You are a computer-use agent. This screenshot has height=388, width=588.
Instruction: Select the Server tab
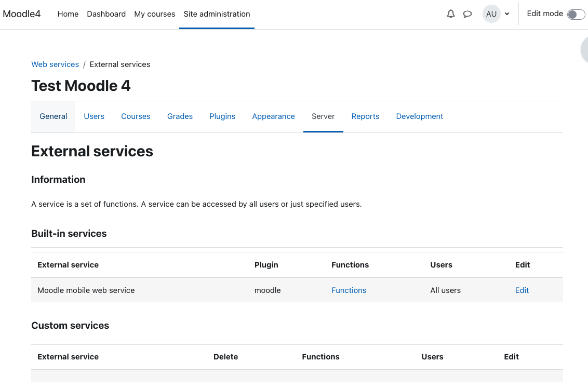(x=323, y=116)
